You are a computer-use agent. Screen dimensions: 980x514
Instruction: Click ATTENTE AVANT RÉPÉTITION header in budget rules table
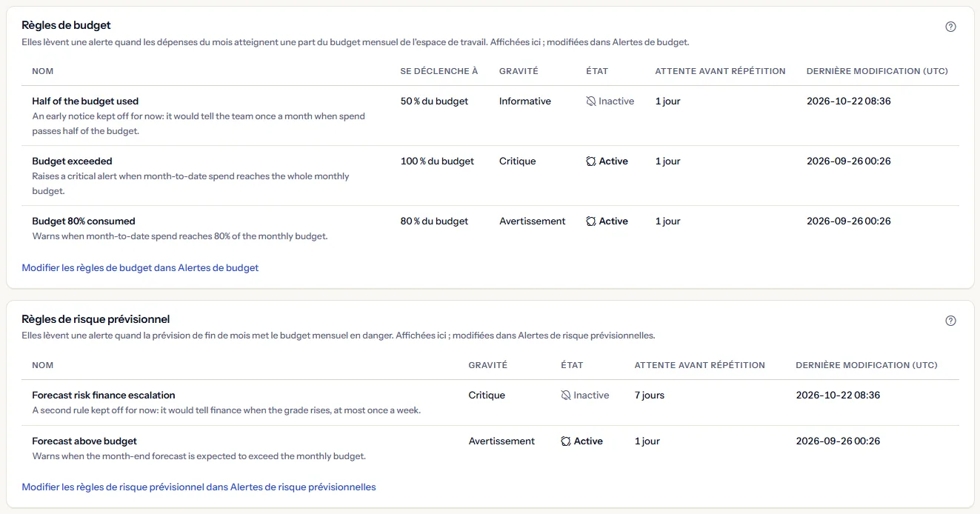pos(720,71)
